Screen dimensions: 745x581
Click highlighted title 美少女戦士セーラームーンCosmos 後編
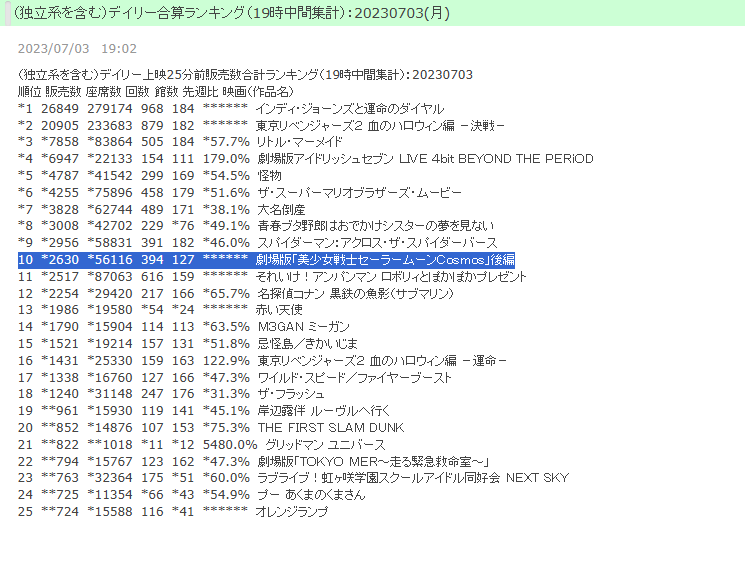(x=385, y=260)
